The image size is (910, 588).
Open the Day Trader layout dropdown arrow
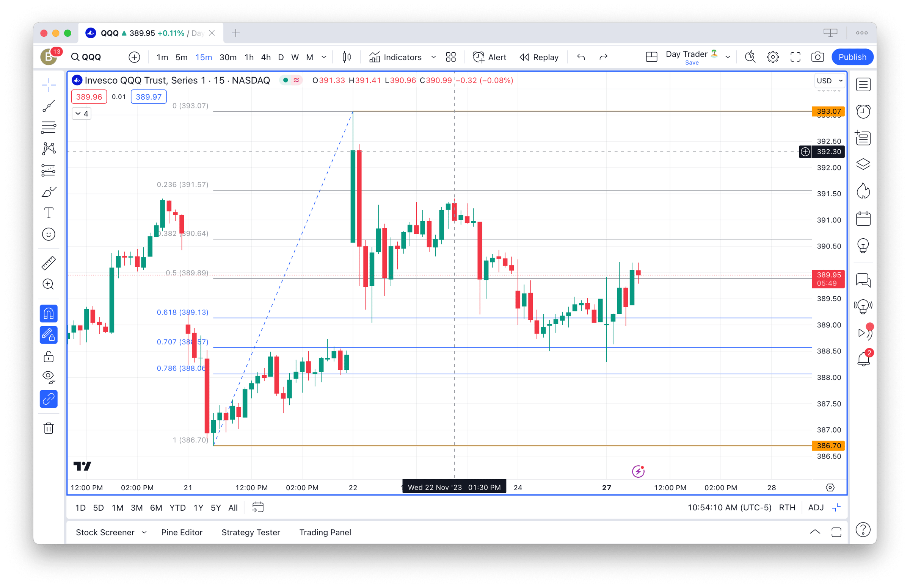pos(728,57)
